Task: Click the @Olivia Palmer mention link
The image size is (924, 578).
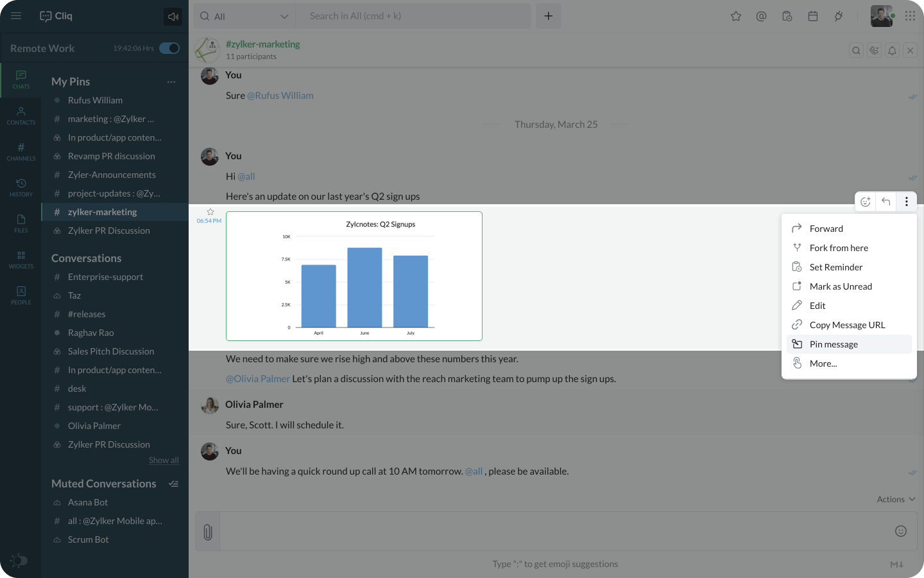Action: click(x=258, y=379)
